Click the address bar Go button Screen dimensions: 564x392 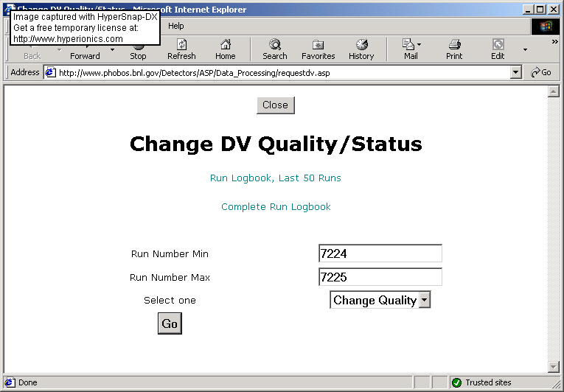click(x=540, y=72)
